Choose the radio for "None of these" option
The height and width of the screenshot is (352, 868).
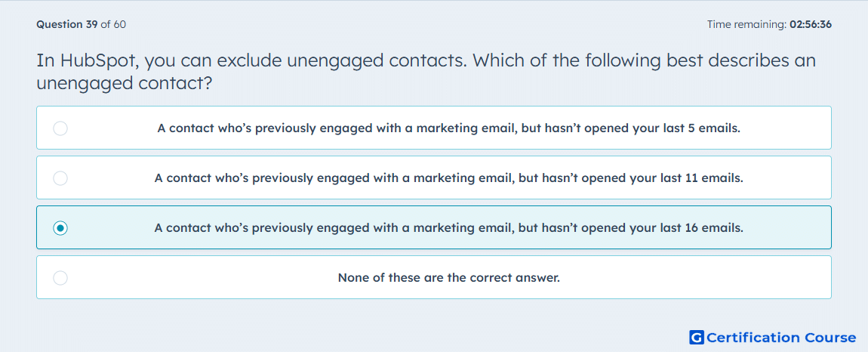point(60,278)
